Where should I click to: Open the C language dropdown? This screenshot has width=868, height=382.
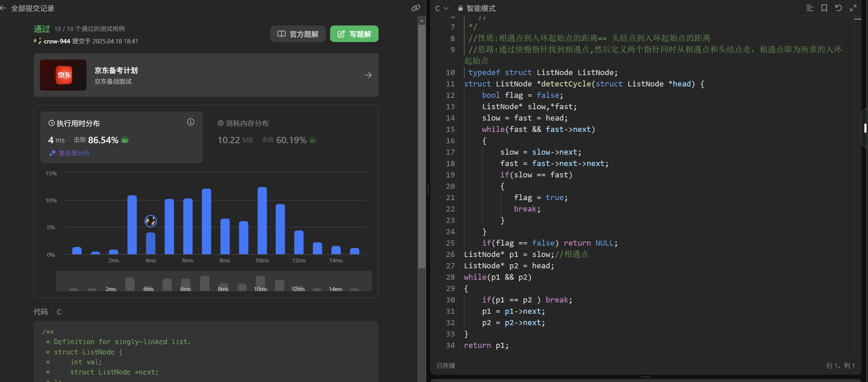tap(442, 8)
